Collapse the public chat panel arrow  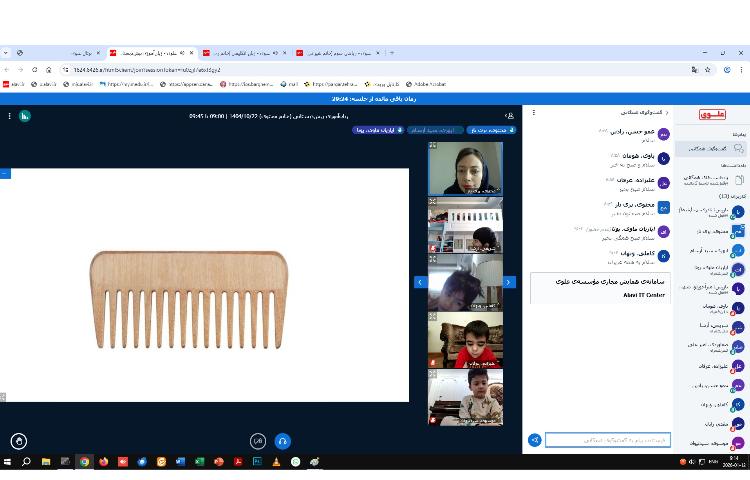point(667,113)
